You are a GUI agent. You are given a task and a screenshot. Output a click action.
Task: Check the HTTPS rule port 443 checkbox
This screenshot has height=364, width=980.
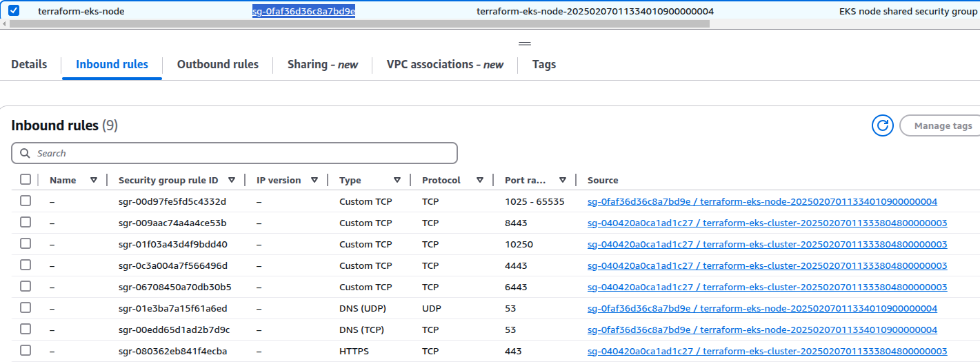(x=26, y=351)
